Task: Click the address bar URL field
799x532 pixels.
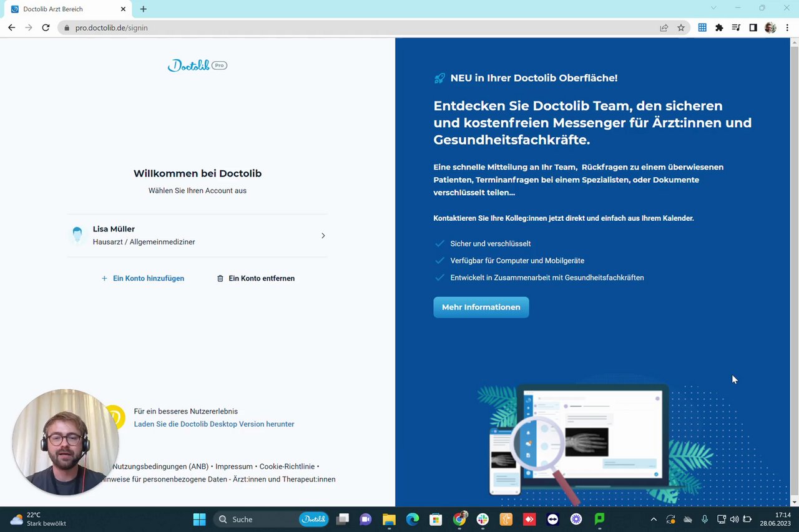Action: pos(362,27)
